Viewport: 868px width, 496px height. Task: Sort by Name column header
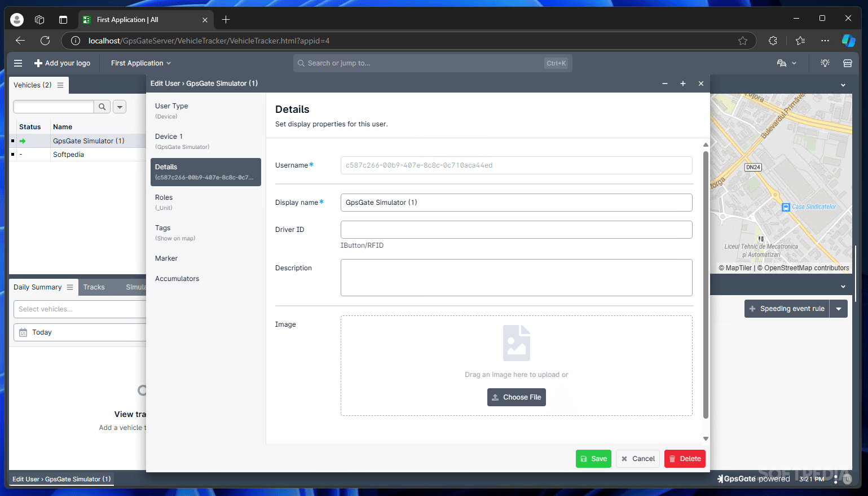point(63,127)
